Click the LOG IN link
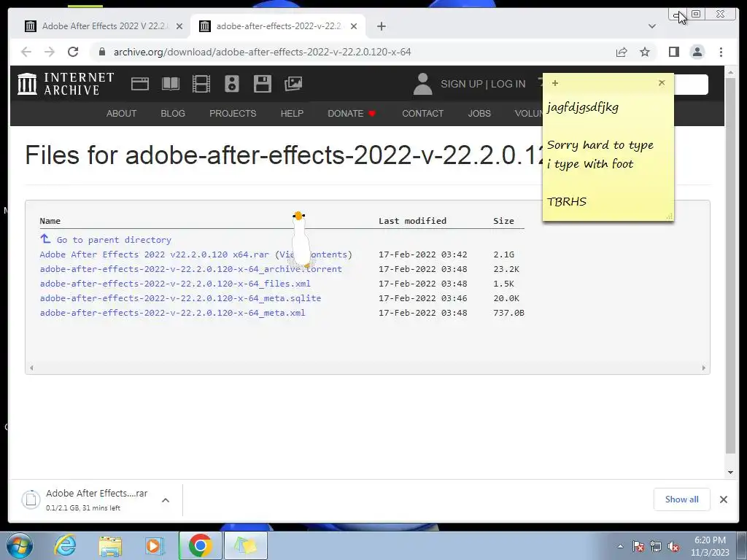Screen dimensions: 747x560 click(508, 84)
